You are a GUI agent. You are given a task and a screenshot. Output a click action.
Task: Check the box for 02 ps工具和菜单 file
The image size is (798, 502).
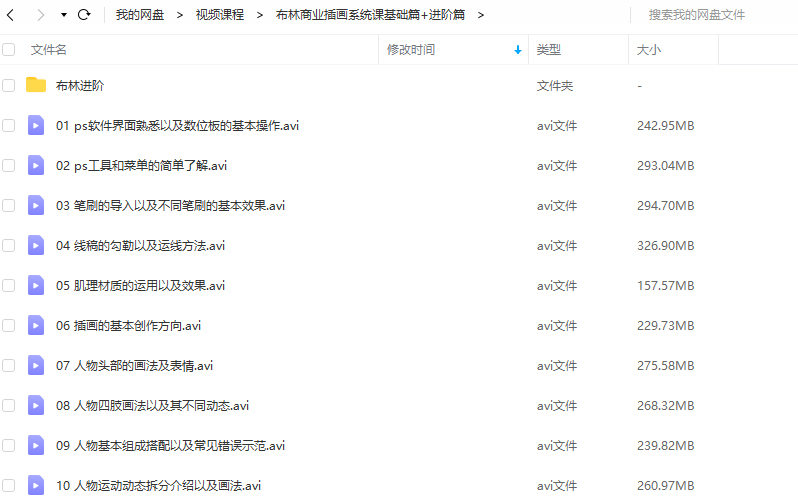[x=9, y=165]
